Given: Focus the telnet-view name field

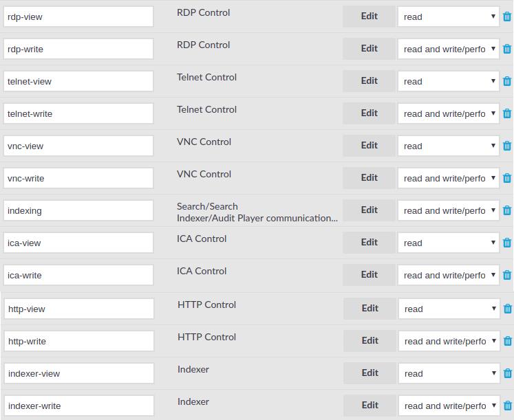Looking at the screenshot, I should 78,81.
